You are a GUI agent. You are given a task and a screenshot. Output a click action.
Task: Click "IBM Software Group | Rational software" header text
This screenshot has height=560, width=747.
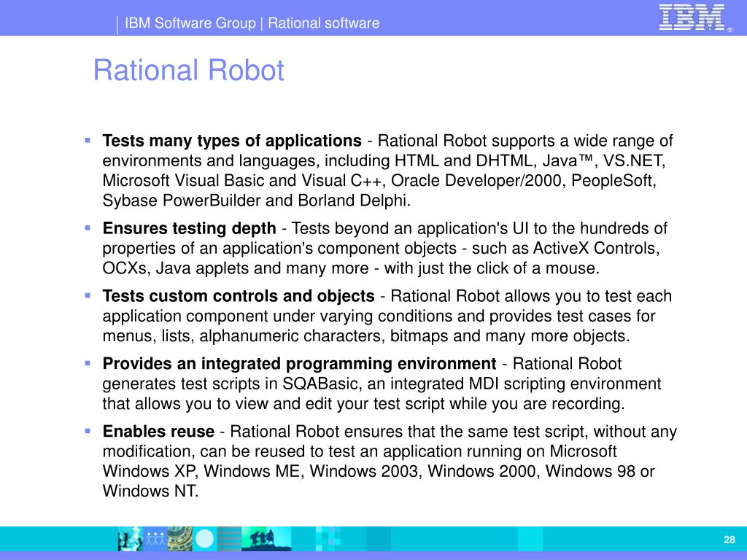click(252, 23)
